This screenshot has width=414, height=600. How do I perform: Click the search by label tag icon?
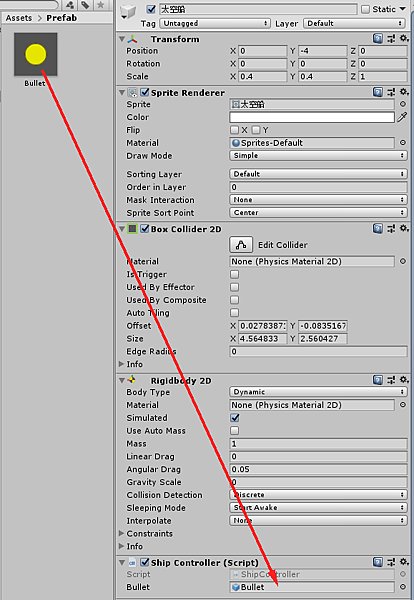[x=86, y=5]
